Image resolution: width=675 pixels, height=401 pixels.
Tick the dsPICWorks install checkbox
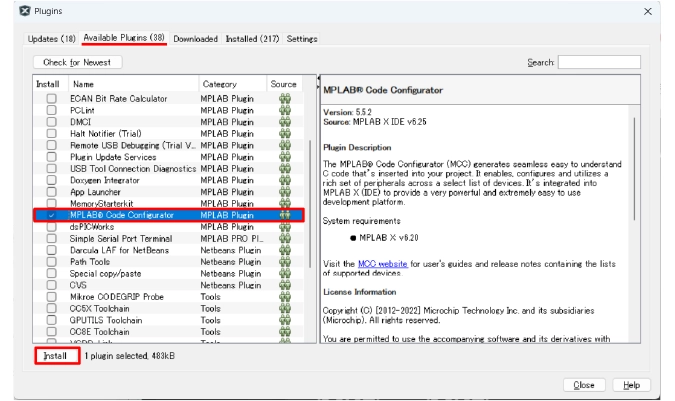50,227
